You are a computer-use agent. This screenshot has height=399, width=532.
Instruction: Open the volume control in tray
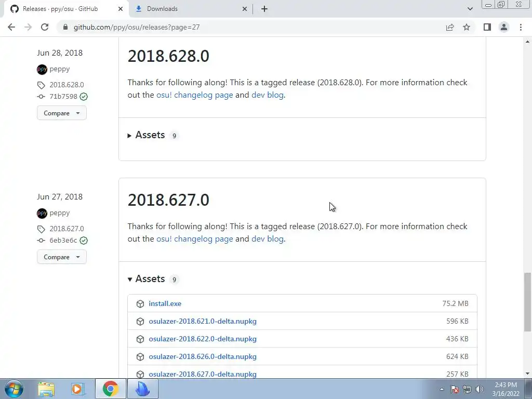coord(480,389)
